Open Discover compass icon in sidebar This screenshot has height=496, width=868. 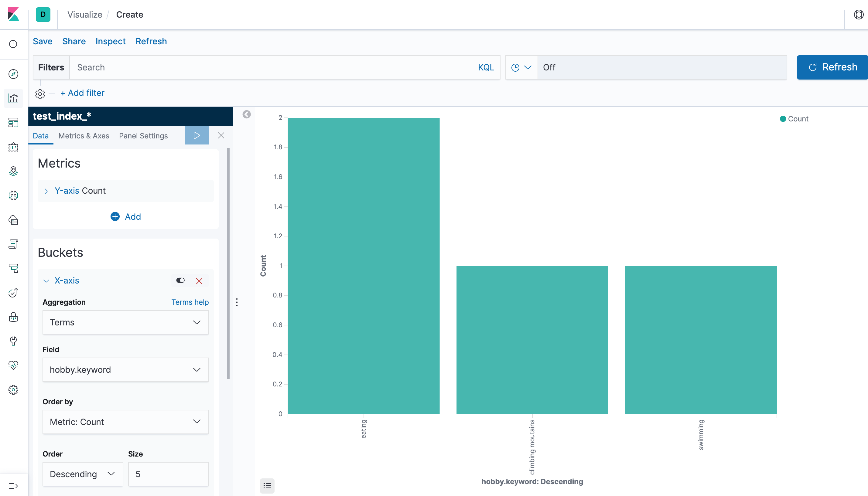click(x=13, y=74)
